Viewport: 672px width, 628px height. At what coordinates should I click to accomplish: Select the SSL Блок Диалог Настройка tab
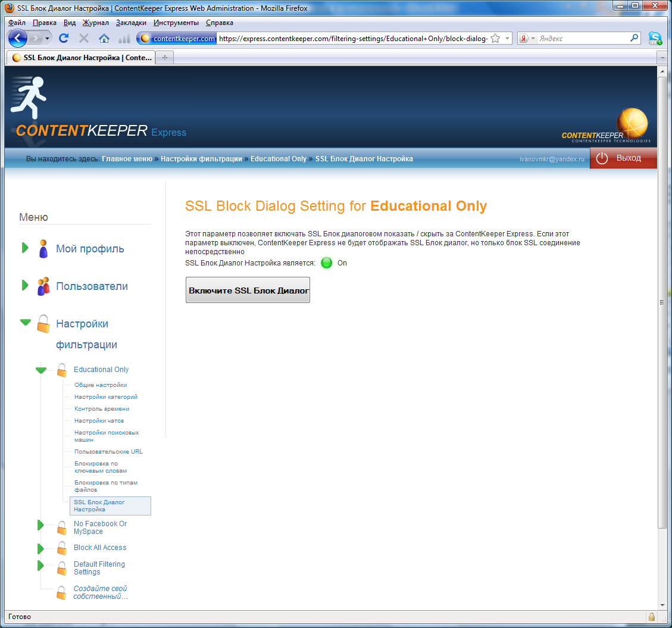[x=80, y=57]
